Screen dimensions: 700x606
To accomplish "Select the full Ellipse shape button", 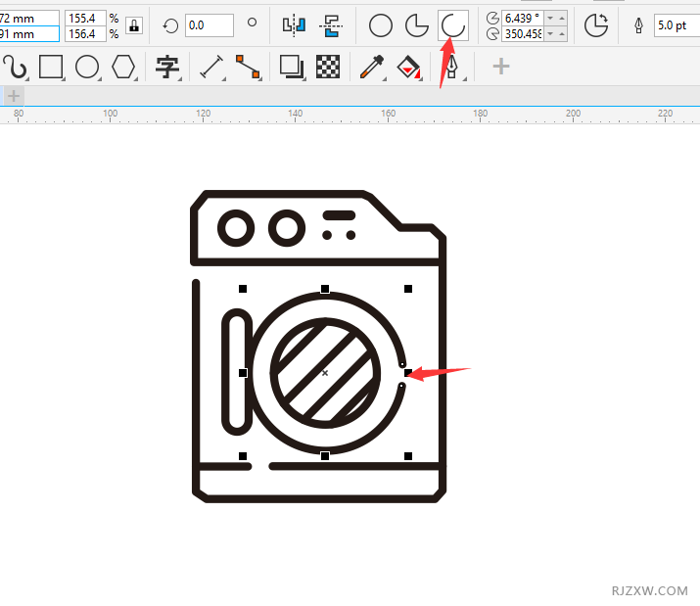I will click(381, 25).
